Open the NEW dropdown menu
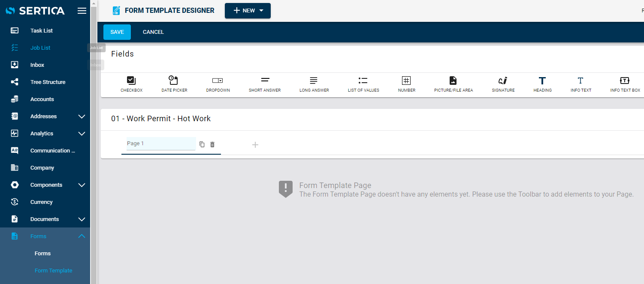644x284 pixels. click(248, 11)
